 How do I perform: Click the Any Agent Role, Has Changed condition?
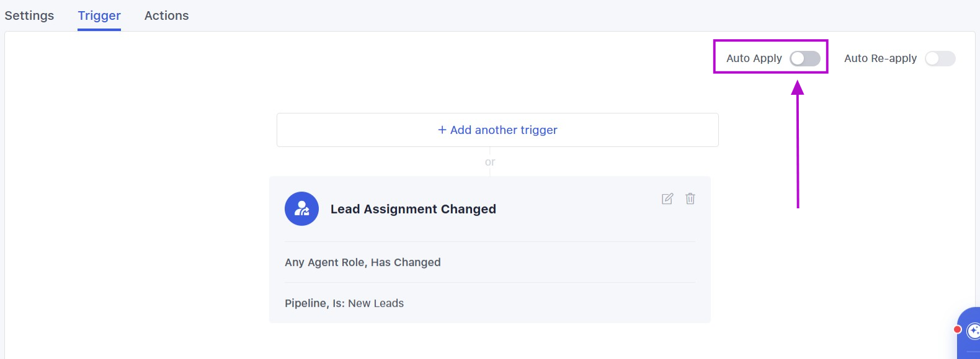(x=363, y=262)
